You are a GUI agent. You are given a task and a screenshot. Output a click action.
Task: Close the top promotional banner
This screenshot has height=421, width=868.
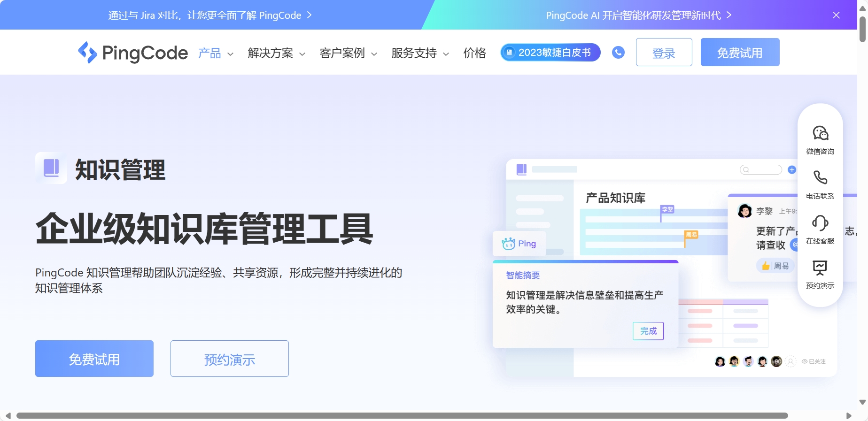[x=836, y=15]
